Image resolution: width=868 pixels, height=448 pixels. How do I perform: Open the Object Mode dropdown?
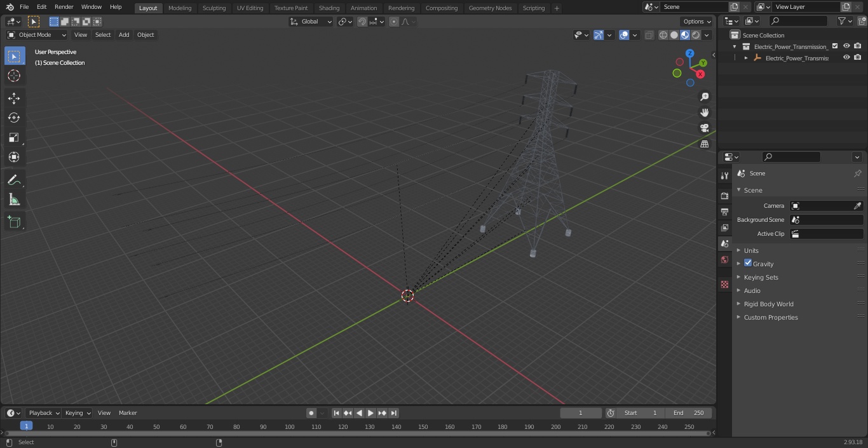[x=37, y=35]
